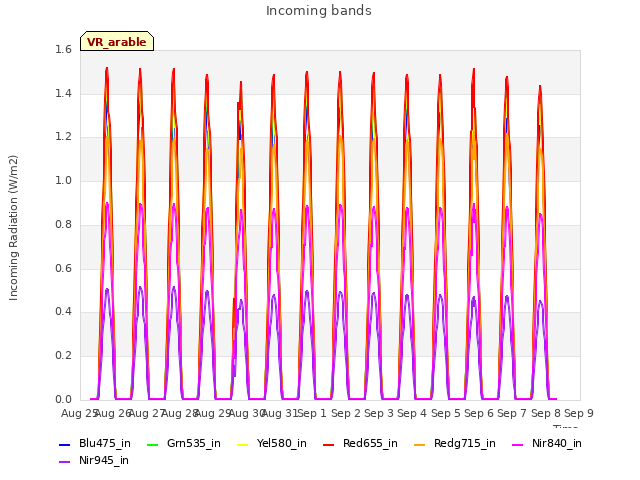Click the 1.2 y-axis tick label
This screenshot has width=640, height=480.
pyautogui.click(x=63, y=137)
